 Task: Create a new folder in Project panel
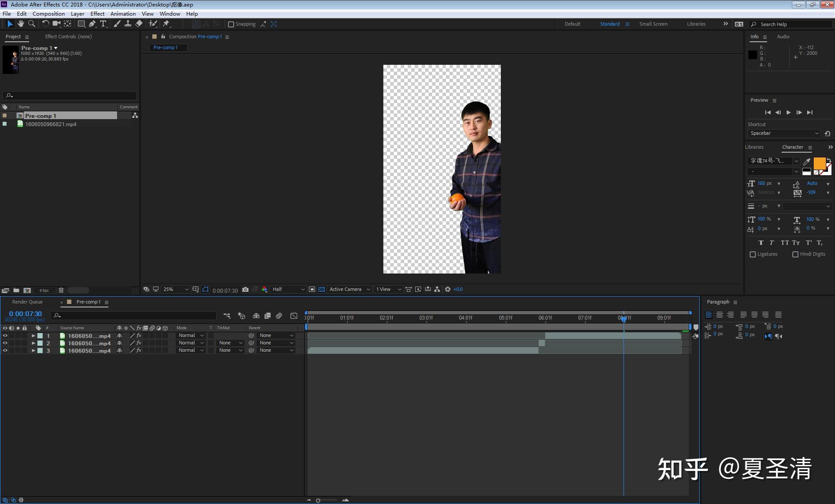[x=16, y=290]
